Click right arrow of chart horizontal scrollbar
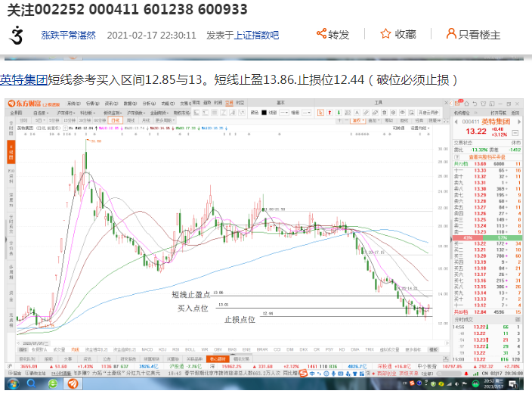 point(447,343)
